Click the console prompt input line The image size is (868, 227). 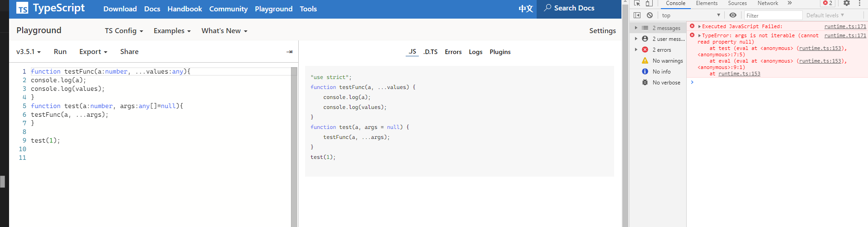[x=780, y=82]
